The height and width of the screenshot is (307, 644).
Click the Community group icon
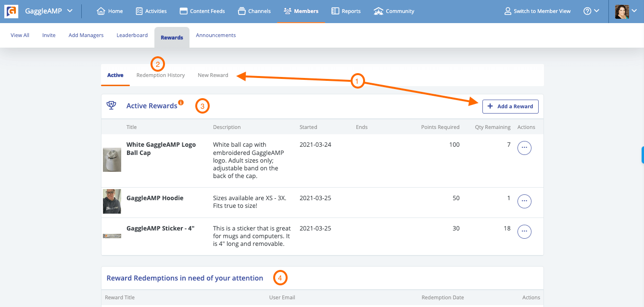coord(379,11)
